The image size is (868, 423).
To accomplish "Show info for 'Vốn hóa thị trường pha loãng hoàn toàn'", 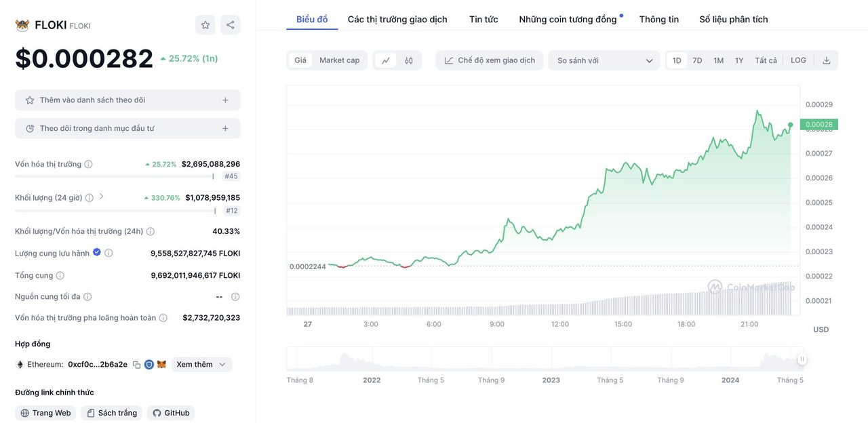I will 163,318.
